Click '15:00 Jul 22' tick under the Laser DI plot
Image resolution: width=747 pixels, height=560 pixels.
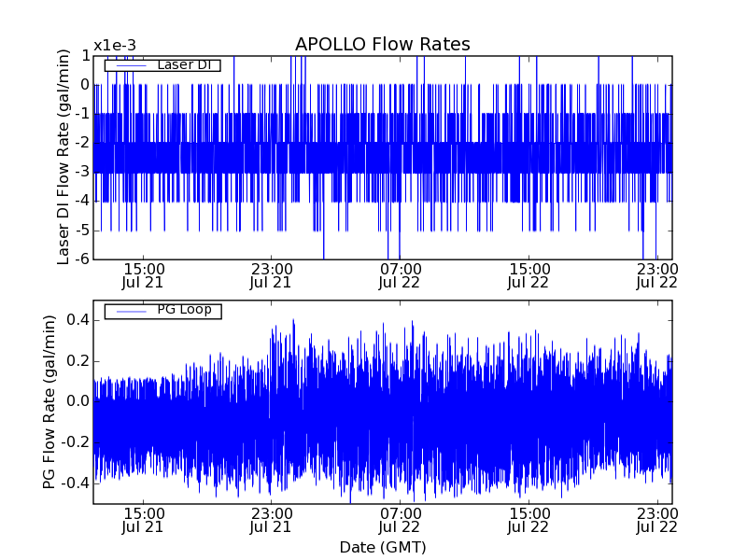(x=529, y=275)
